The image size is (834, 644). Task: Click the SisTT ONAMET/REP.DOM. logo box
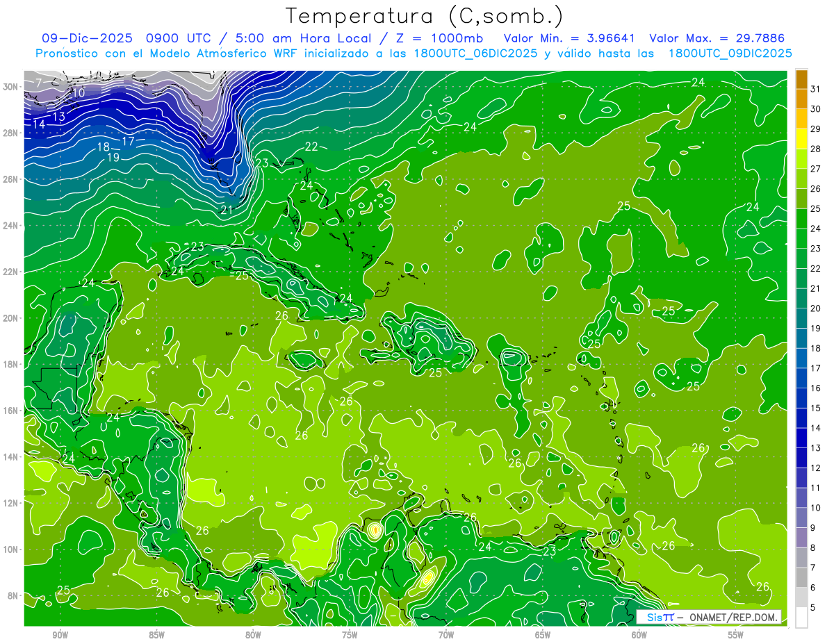point(710,617)
